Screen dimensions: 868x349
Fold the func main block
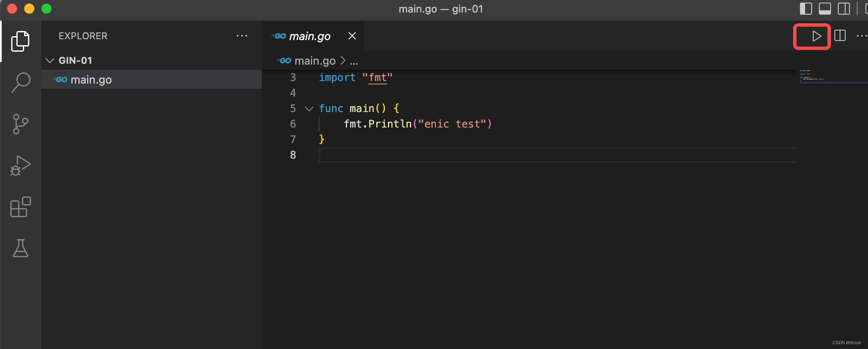tap(309, 109)
